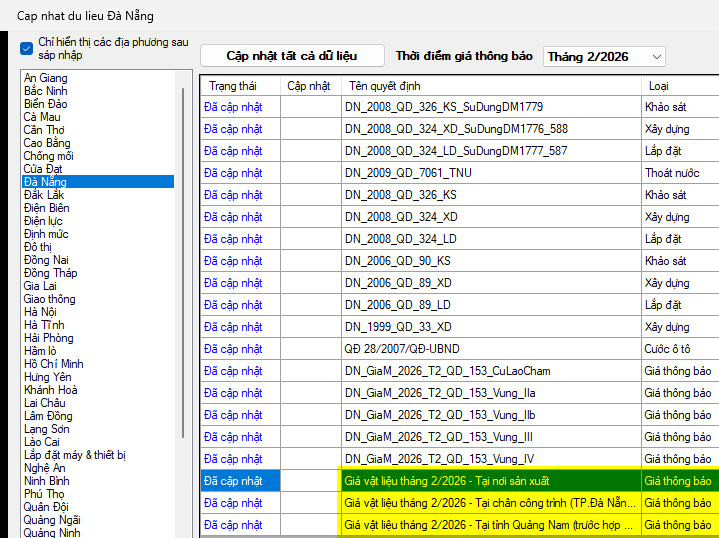The image size is (719, 538).
Task: Toggle checkbox for showing merged localities only
Action: point(27,48)
